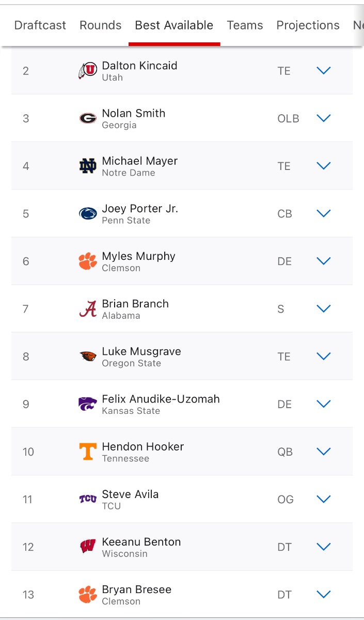Screen dimensions: 364x620
Task: Click the Kansas State Wildcats logo
Action: [88, 404]
